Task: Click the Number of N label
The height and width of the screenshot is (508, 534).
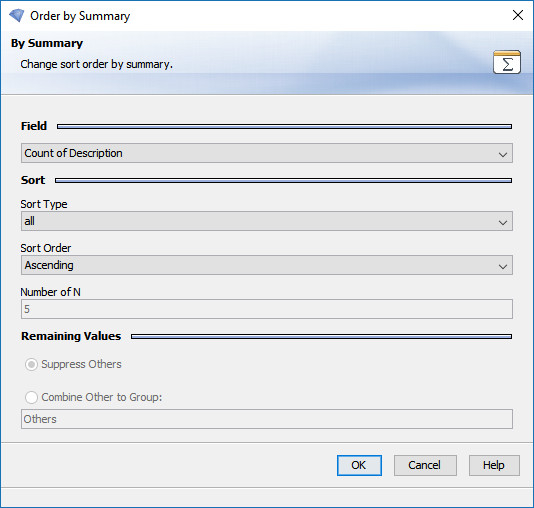Action: (50, 292)
